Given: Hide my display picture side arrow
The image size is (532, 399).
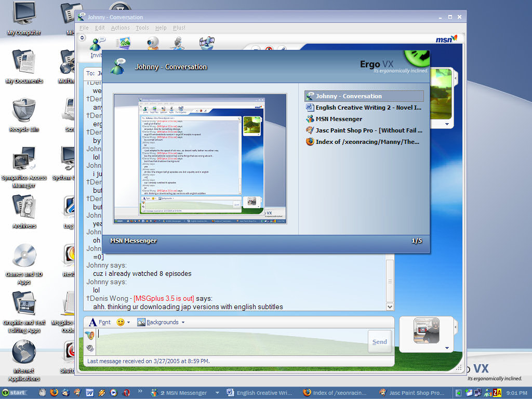Looking at the screenshot, I should click(x=456, y=326).
